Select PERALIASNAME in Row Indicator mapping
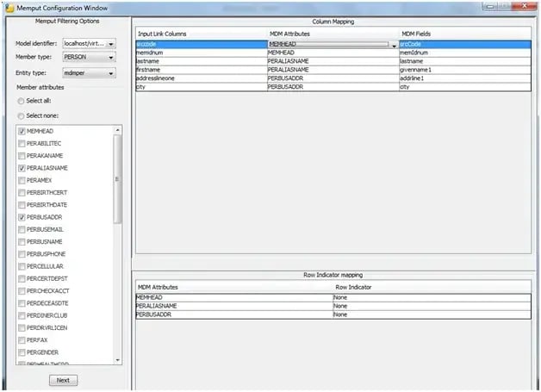The height and width of the screenshot is (392, 541). [x=234, y=306]
